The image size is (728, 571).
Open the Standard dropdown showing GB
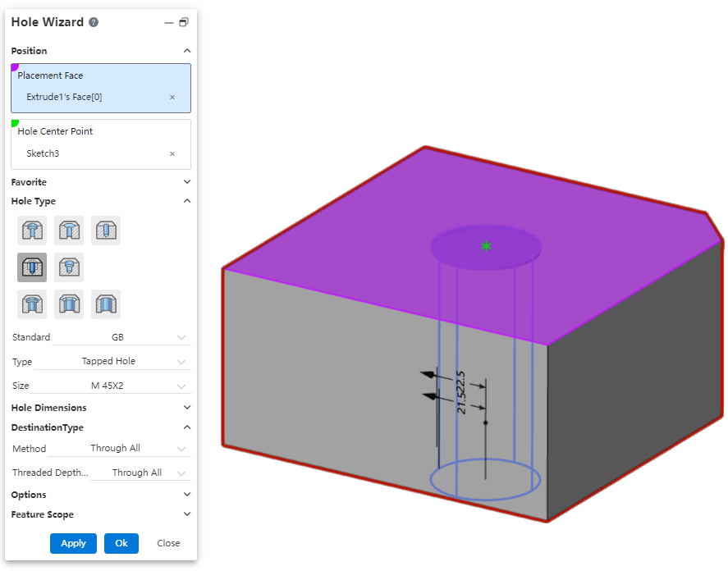(121, 337)
